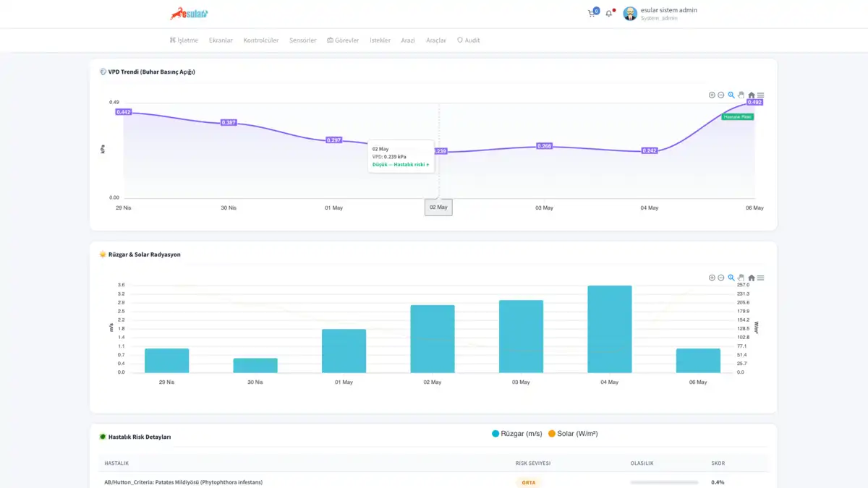Reset zoom with home icon on VPD chart

coord(752,95)
